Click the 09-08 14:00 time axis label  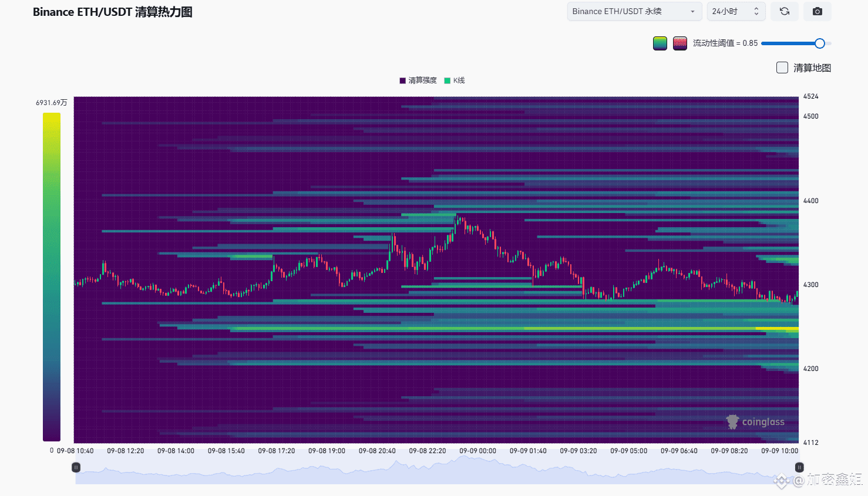coord(176,451)
